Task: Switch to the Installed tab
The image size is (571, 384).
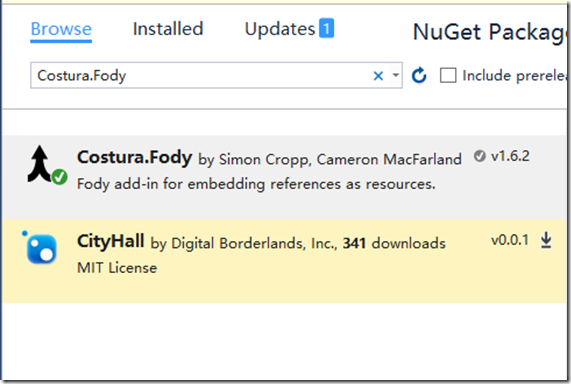Action: click(x=168, y=29)
